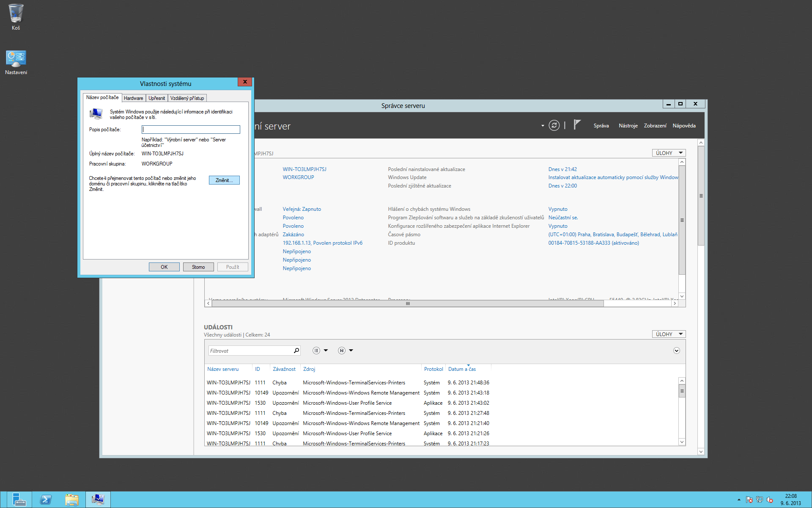Open ÚLOHY dropdown in Události section
812x508 pixels.
click(x=669, y=334)
